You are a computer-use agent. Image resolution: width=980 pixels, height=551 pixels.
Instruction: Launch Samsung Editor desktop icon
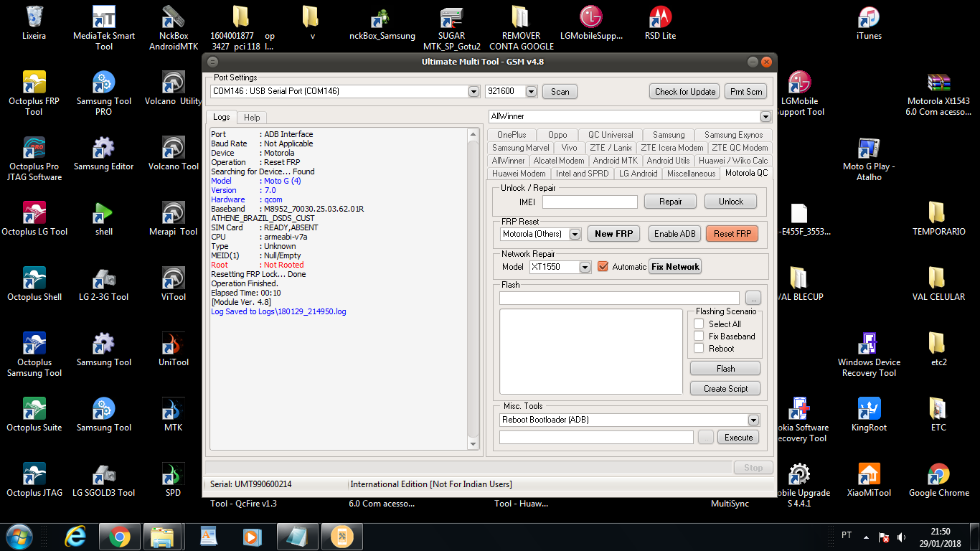pos(104,154)
